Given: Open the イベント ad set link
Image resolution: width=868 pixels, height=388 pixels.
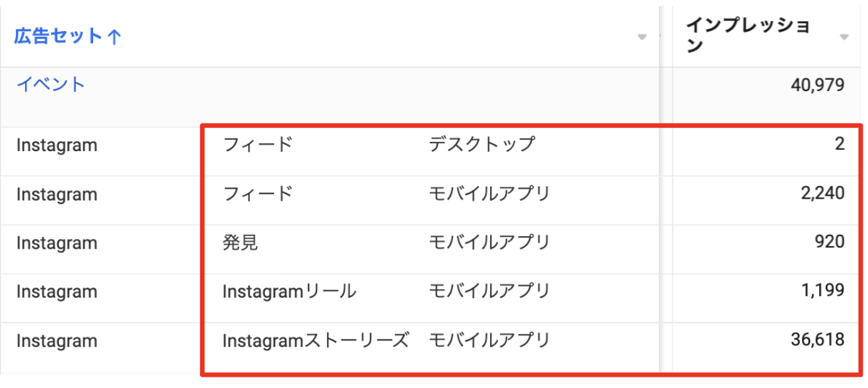Looking at the screenshot, I should [51, 84].
